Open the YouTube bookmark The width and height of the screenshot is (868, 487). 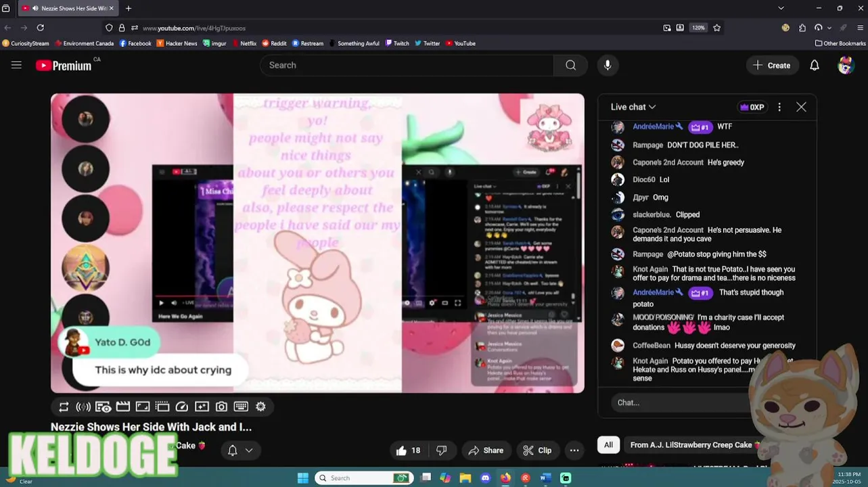[459, 43]
